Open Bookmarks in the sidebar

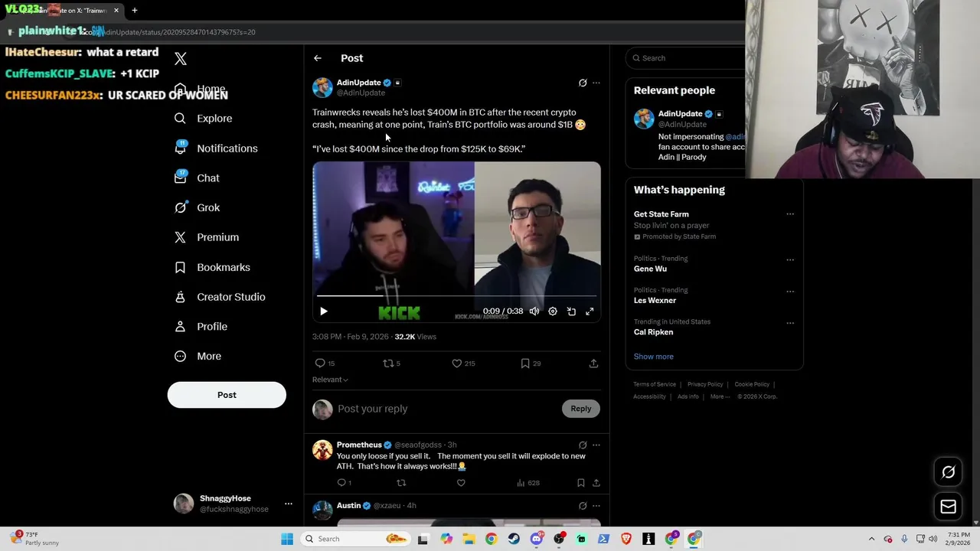point(212,267)
